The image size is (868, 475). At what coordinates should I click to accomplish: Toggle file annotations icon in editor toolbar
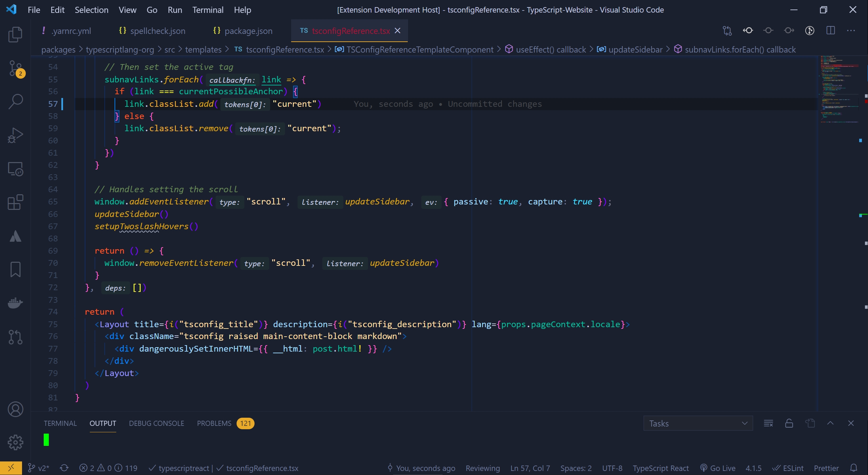pos(810,31)
